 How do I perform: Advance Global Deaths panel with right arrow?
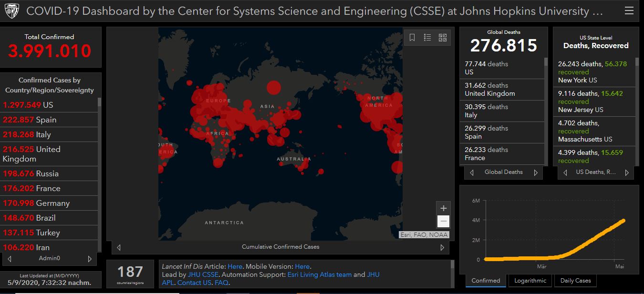536,172
